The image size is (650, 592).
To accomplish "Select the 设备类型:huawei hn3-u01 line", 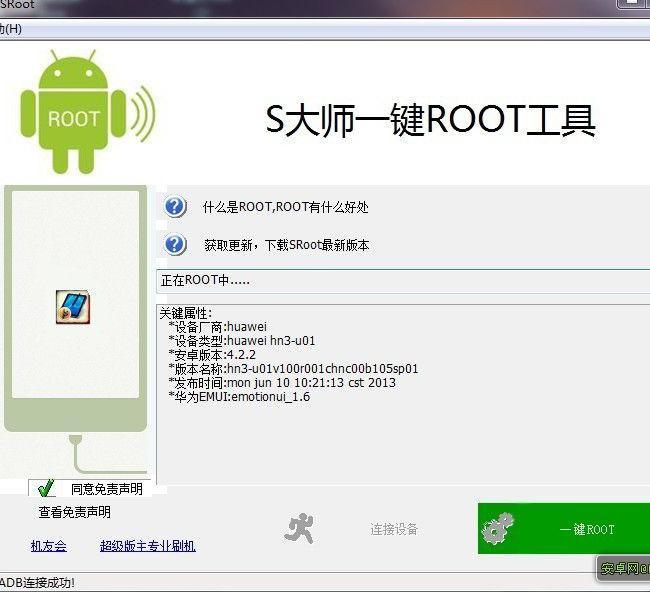I will 242,341.
